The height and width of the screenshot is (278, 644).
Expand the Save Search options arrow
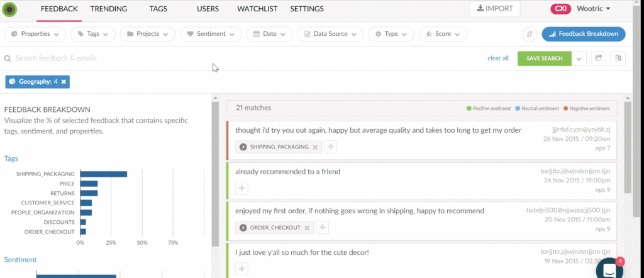click(579, 58)
